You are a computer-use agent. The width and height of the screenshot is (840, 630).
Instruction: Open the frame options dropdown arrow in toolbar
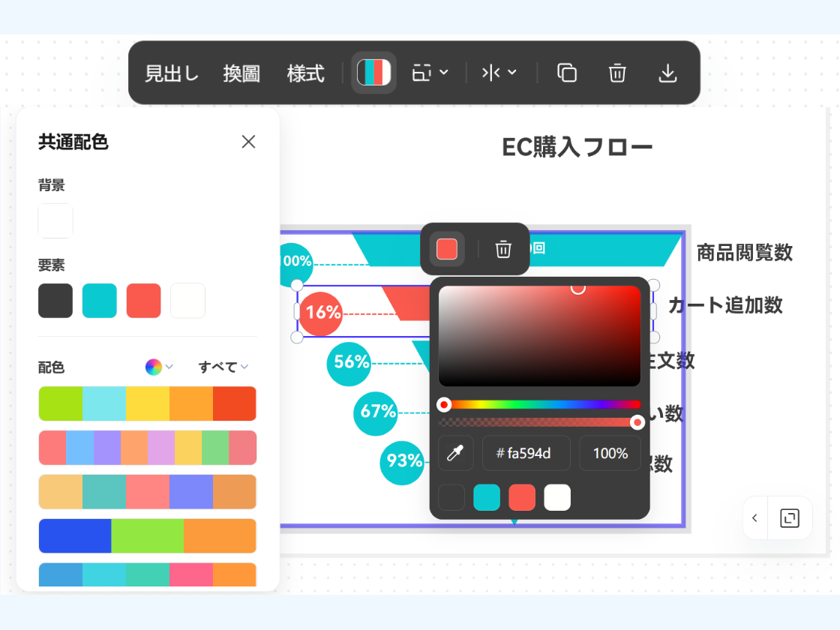[x=442, y=72]
